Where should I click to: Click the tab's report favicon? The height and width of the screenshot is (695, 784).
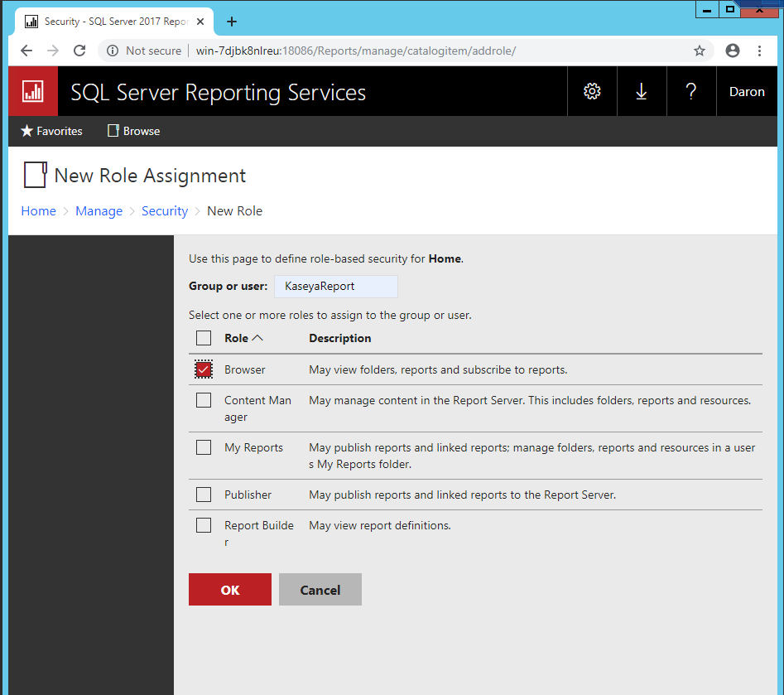[x=31, y=22]
